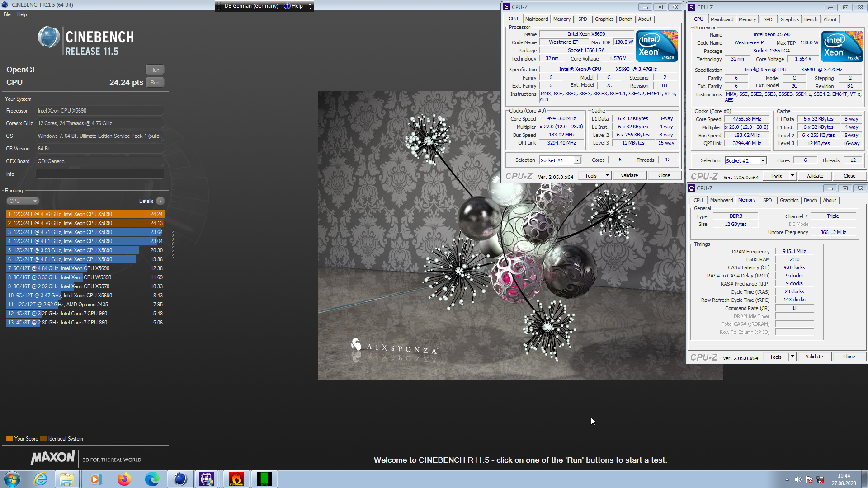Expand Tools arrow in Socket #1 CPU-Z window

coord(607,175)
